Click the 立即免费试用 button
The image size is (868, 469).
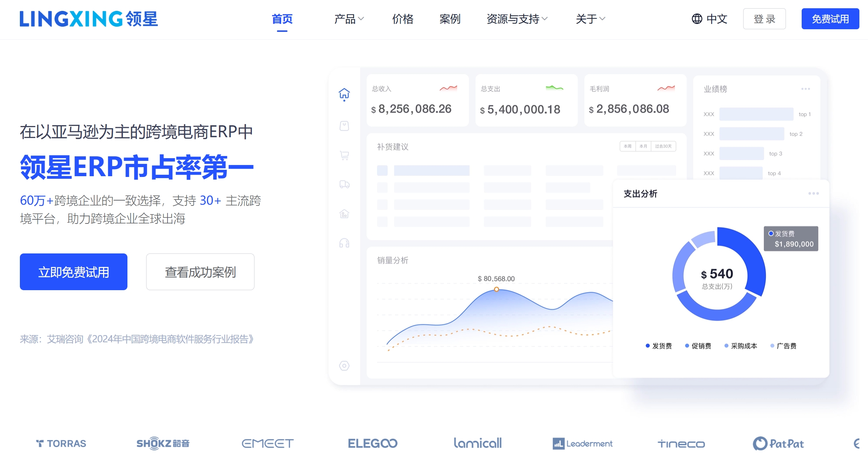[73, 272]
